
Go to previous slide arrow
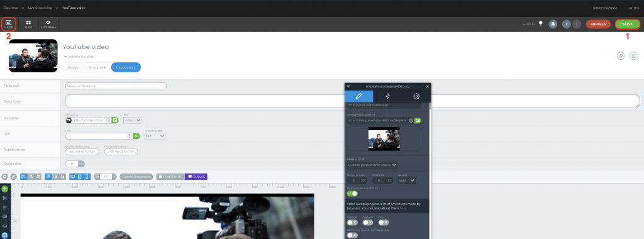coord(567,25)
